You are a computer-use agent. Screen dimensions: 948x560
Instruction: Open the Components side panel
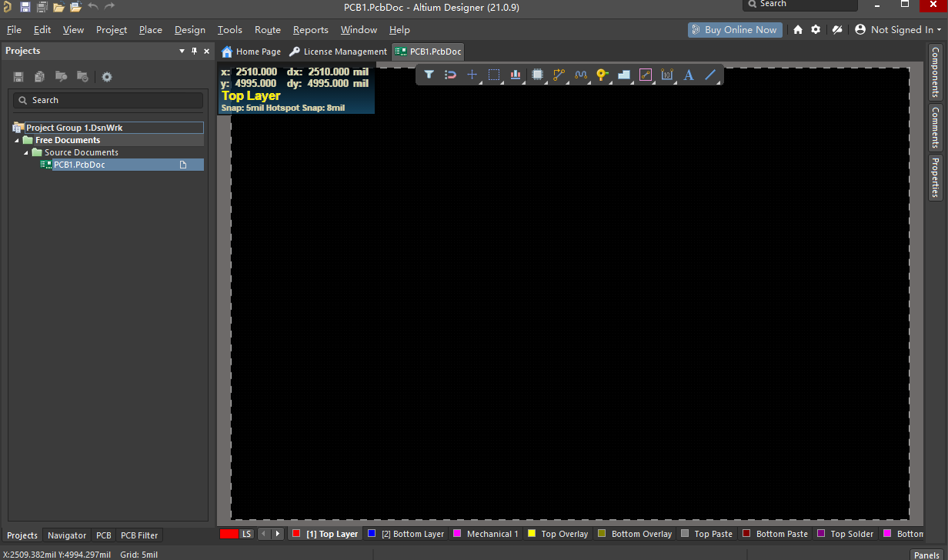coord(936,72)
